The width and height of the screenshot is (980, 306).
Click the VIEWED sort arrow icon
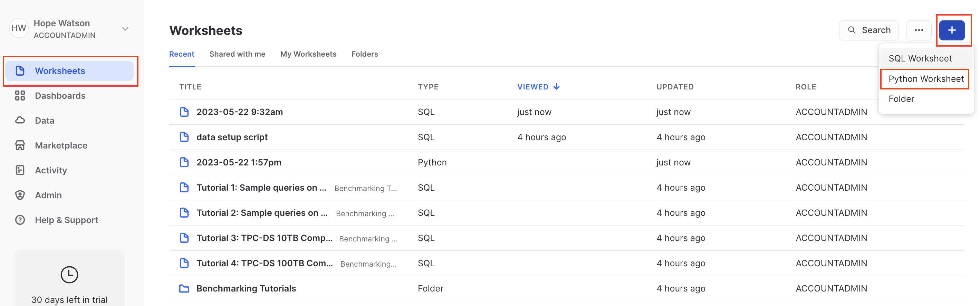point(557,87)
